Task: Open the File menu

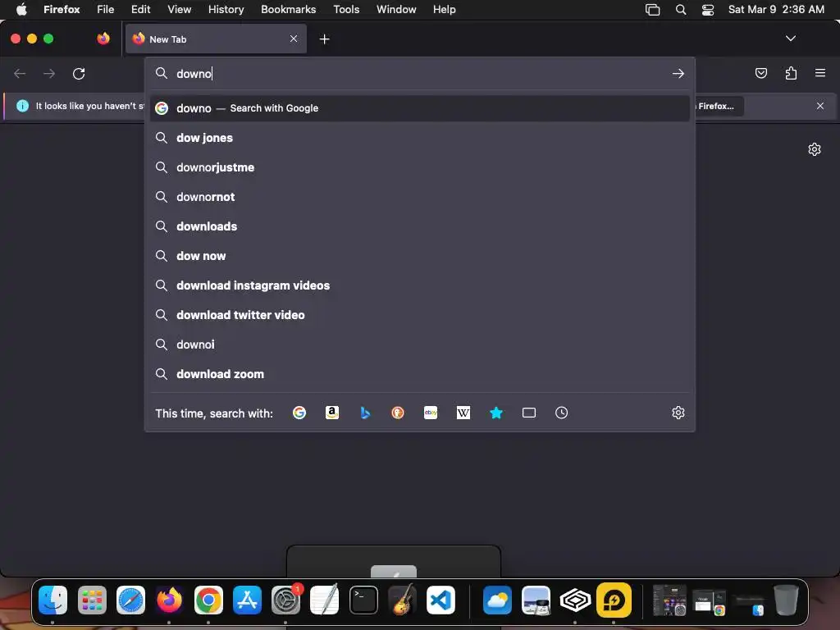Action: coord(106,9)
